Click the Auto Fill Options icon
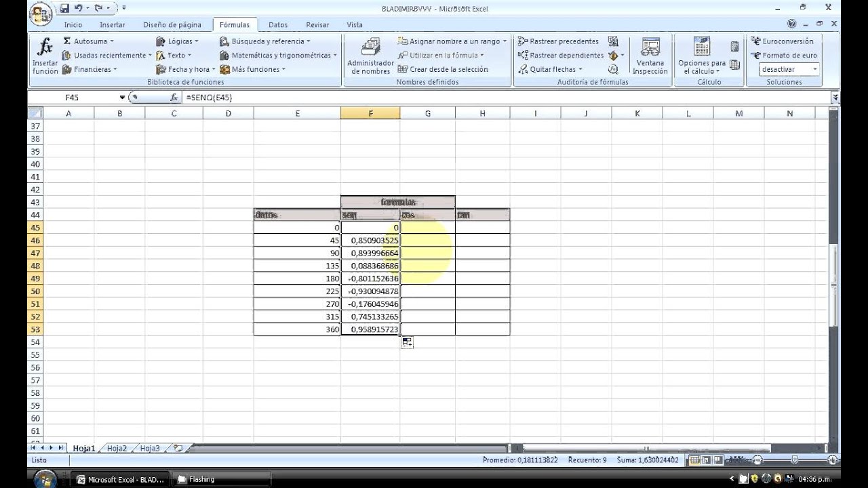Viewport: 868px width, 488px height. (407, 342)
